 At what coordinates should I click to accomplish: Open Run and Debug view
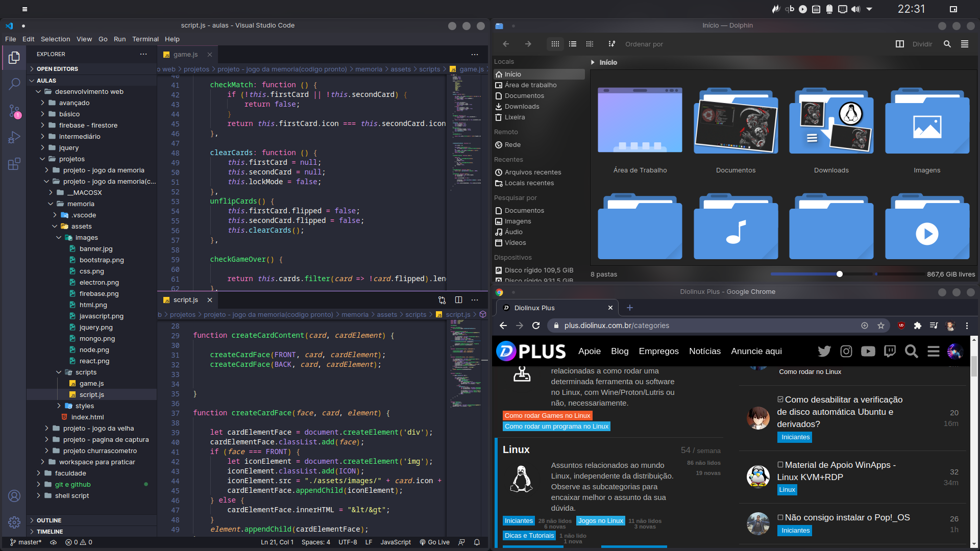(14, 137)
